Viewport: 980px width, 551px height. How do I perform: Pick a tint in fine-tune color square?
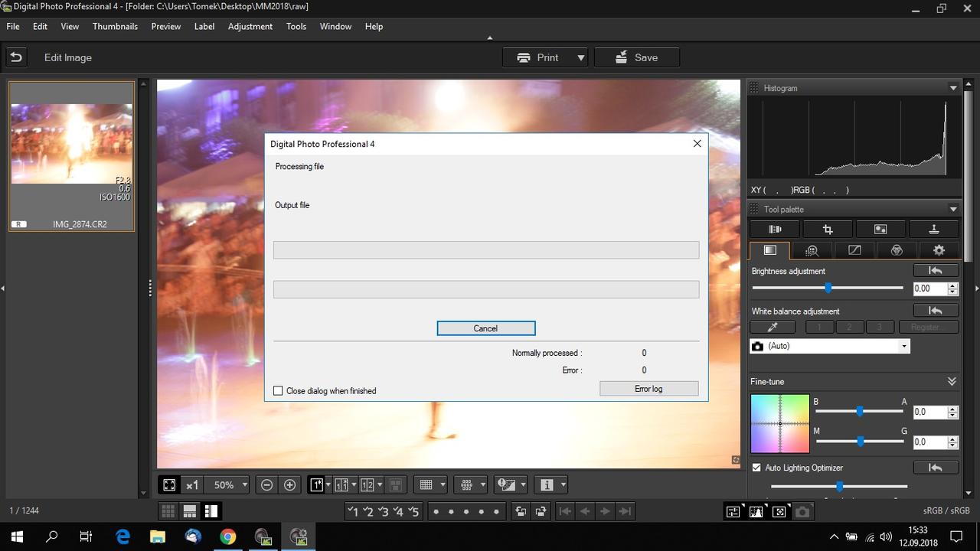(779, 424)
